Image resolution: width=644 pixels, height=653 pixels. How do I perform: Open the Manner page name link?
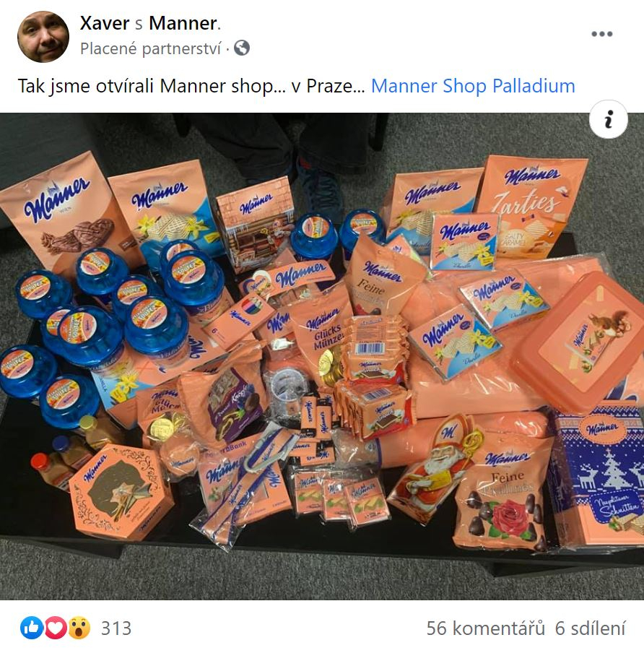(x=183, y=23)
